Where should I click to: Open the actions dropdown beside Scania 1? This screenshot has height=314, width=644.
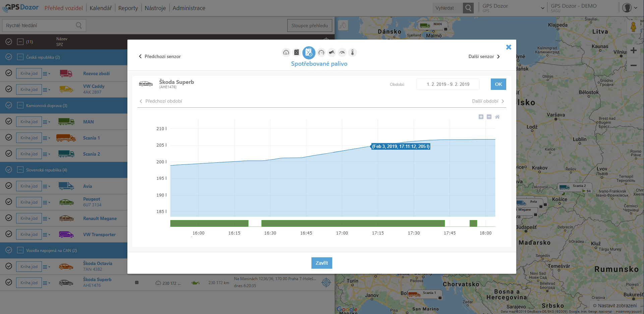tap(47, 138)
